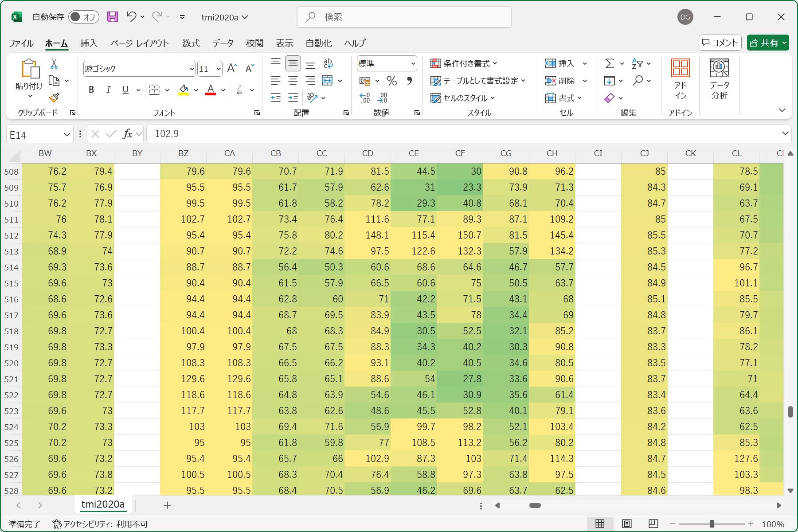The image size is (798, 532).
Task: Click the text orientation icon
Action: coord(312,98)
